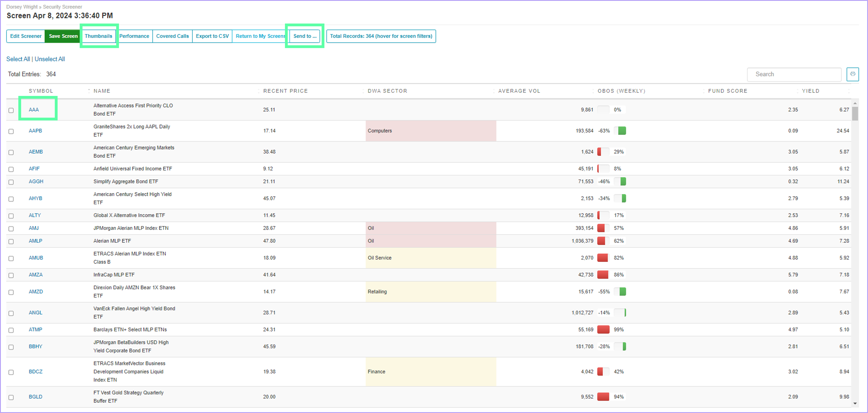Check the ATMP row checkbox
The width and height of the screenshot is (868, 413).
coord(11,330)
